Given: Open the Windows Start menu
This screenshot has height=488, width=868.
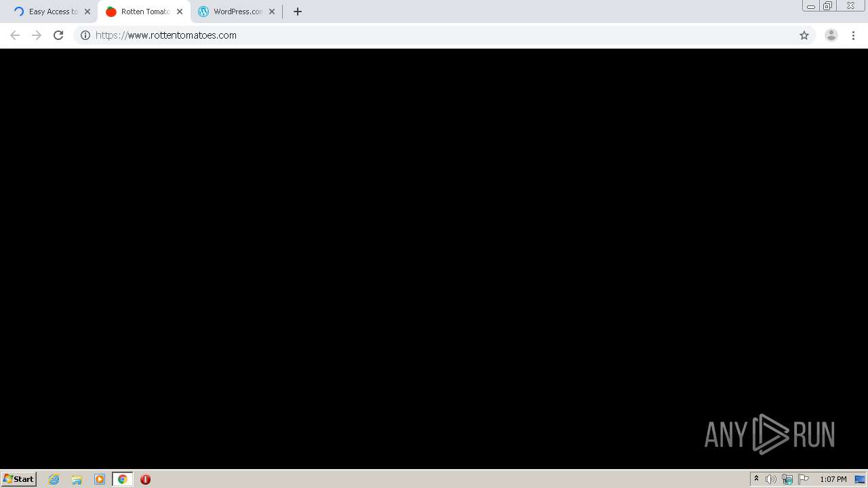Looking at the screenshot, I should point(19,479).
